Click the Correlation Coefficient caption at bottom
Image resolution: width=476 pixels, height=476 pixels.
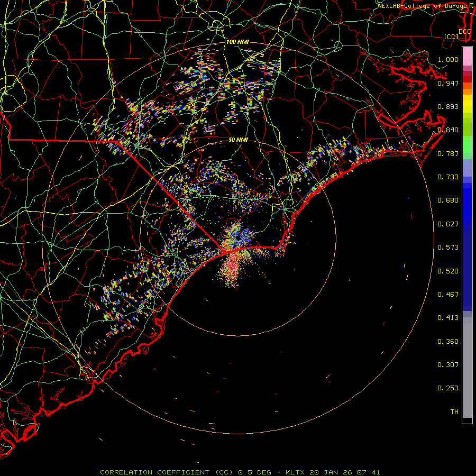pos(240,472)
